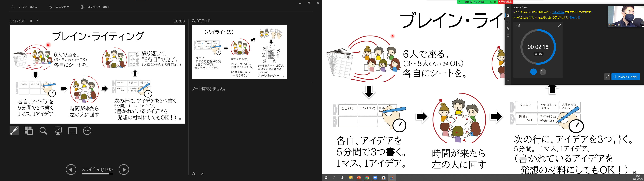Open the 通知の設定 link
The image size is (644, 181).
click(x=558, y=12)
